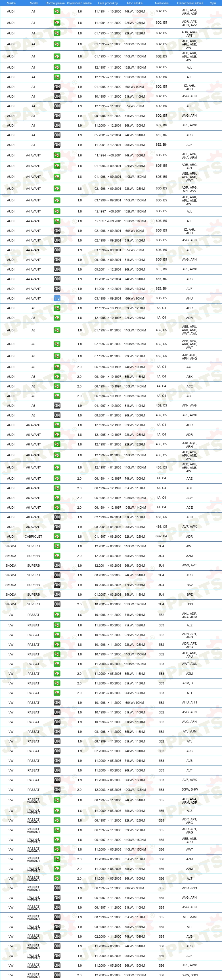Click diesel icon in VW Passat AHU, AHH 3B2 row

(x=57, y=703)
